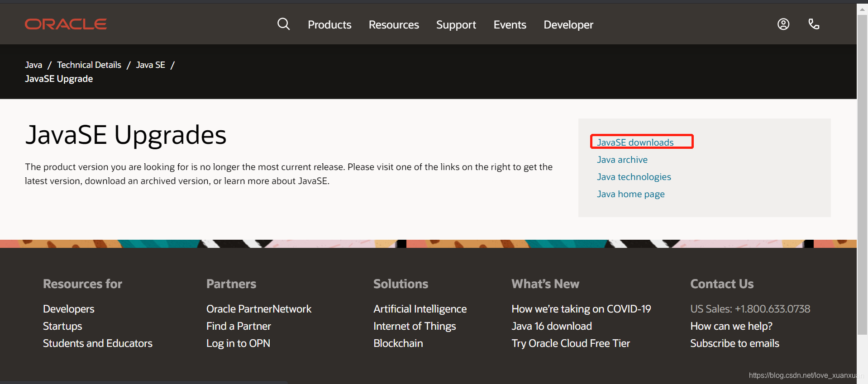Go to Java SE breadcrumb
The image size is (868, 384).
(151, 65)
